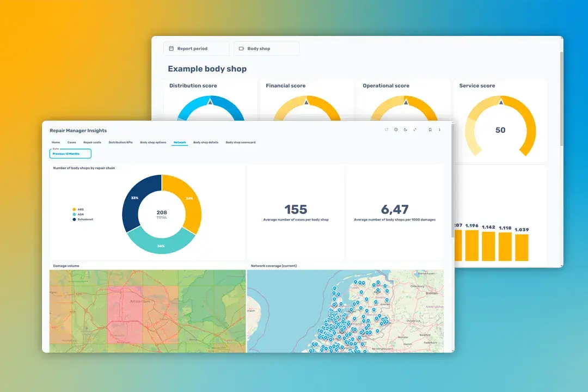Viewport: 588px width, 392px height.
Task: Open the Body shop scorecard tab
Action: 241,143
